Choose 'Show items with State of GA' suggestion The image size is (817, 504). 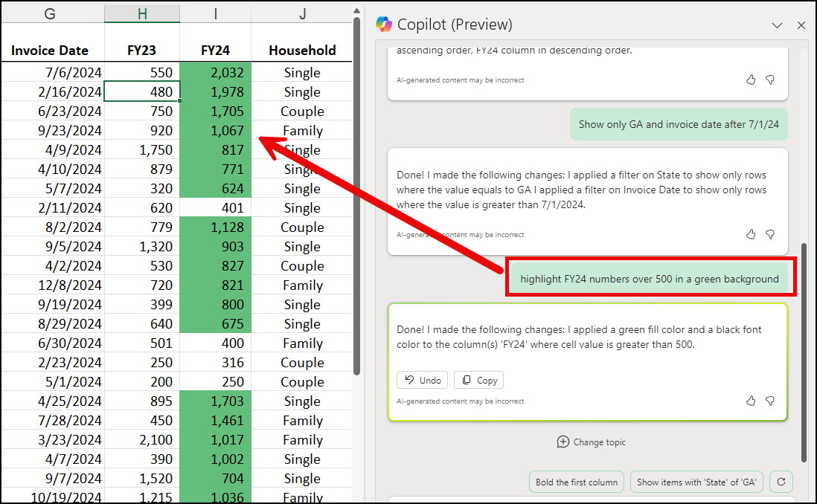point(696,482)
